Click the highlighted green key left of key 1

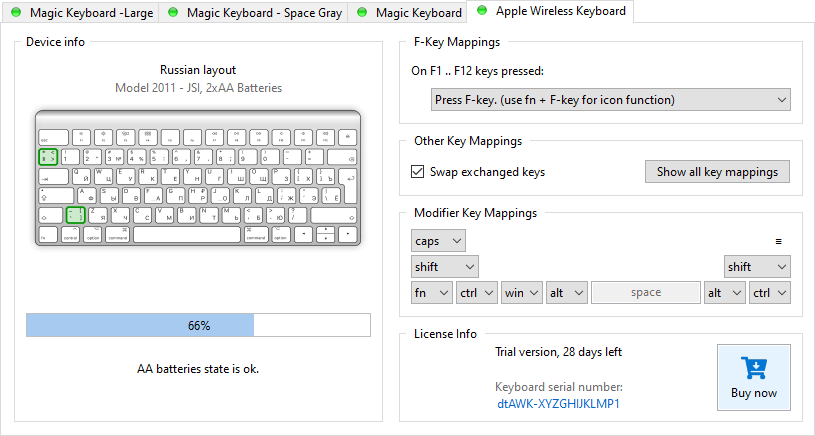48,157
